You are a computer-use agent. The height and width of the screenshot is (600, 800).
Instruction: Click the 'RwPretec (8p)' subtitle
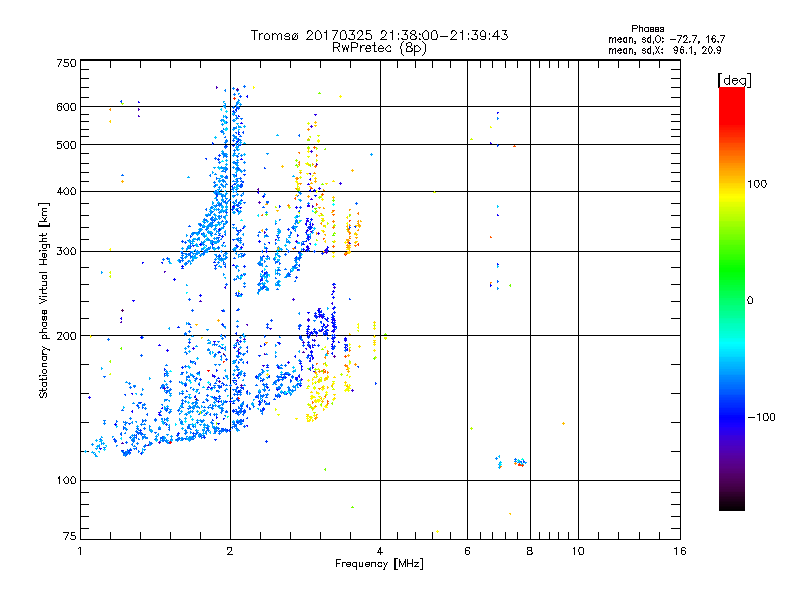tap(379, 48)
